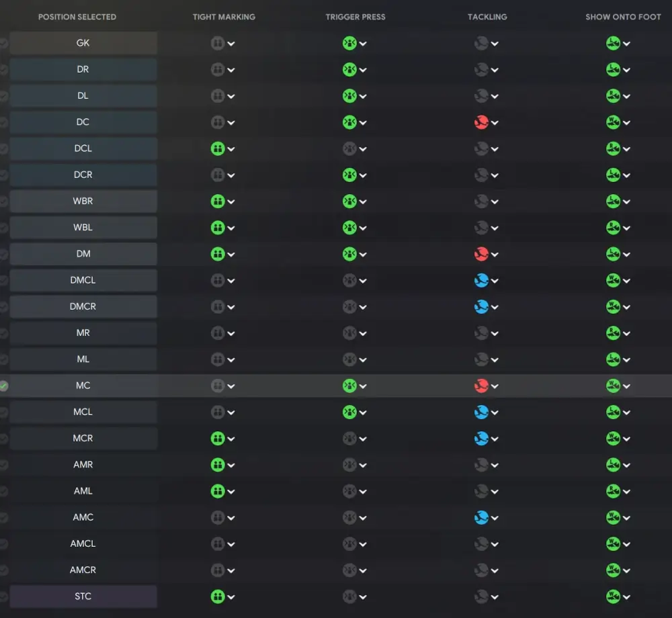Select the WBR position button

(83, 201)
